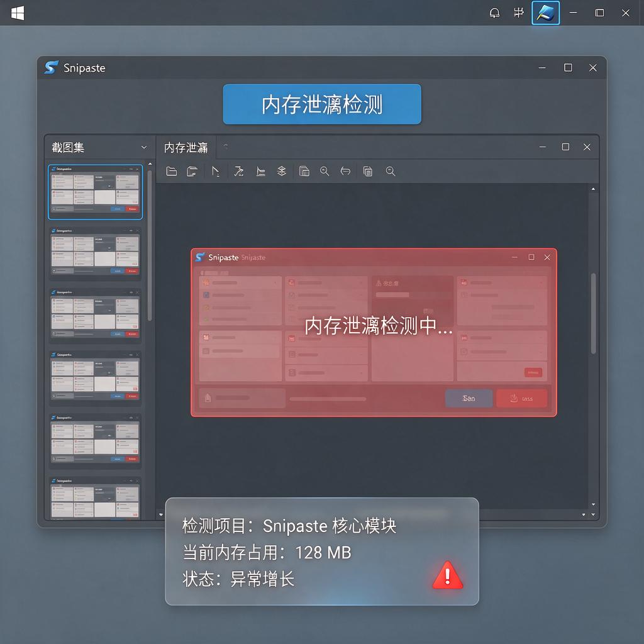Click the canvas scrollbar down arrow
The height and width of the screenshot is (644, 644).
[x=593, y=504]
